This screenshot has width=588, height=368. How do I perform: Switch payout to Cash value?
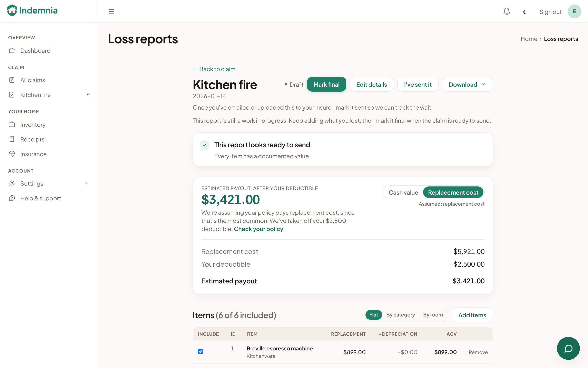(403, 193)
